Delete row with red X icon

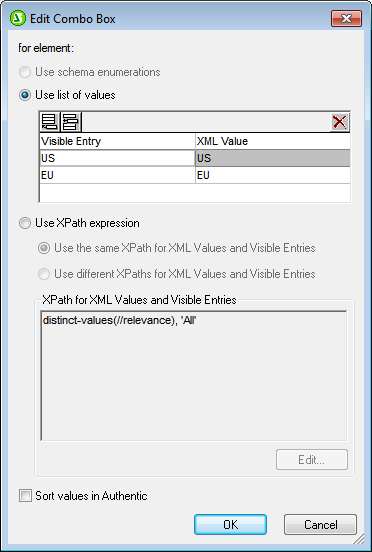pyautogui.click(x=339, y=122)
